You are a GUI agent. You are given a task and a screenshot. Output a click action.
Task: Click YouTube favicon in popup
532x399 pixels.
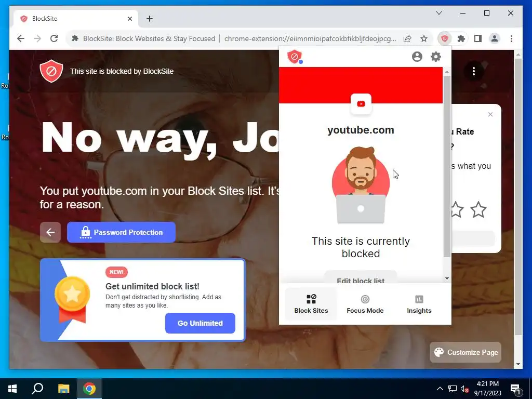[x=361, y=104]
